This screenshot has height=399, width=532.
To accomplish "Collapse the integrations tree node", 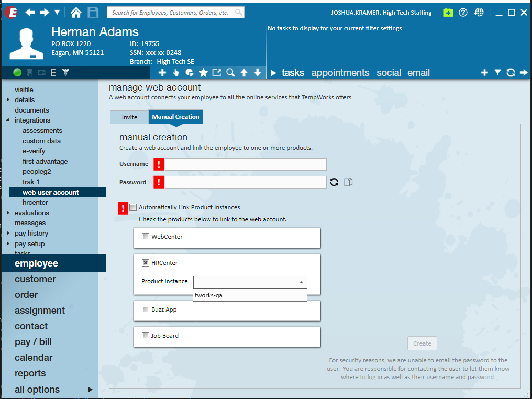I will click(7, 120).
